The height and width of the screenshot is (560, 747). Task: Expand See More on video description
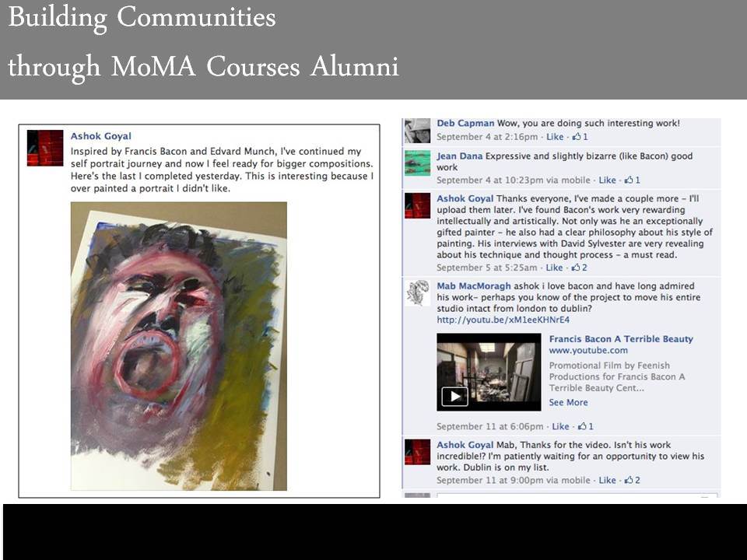(x=568, y=402)
